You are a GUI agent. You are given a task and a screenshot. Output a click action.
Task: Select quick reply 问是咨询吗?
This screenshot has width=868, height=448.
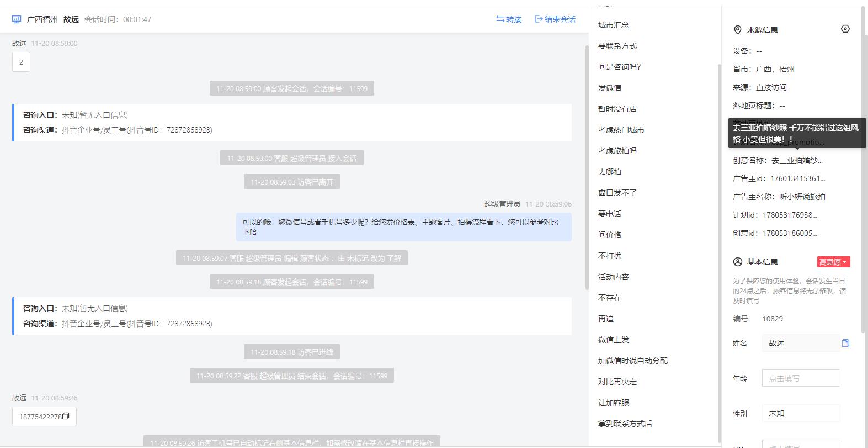[620, 67]
